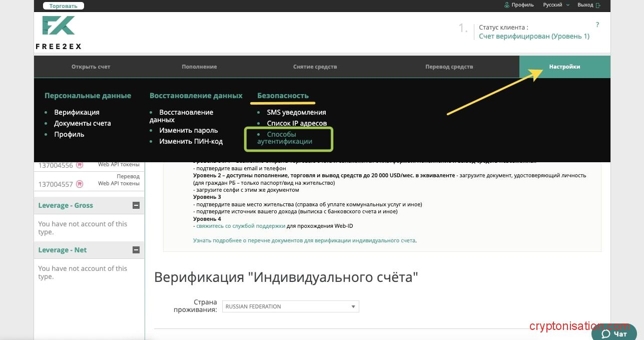The width and height of the screenshot is (644, 340).
Task: Open the Чат support chat widget
Action: pos(614,333)
